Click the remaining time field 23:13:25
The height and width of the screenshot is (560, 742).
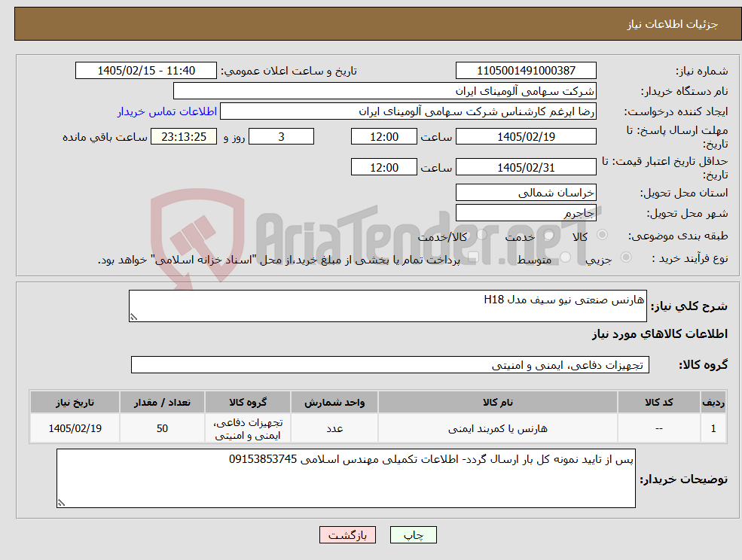coord(184,137)
